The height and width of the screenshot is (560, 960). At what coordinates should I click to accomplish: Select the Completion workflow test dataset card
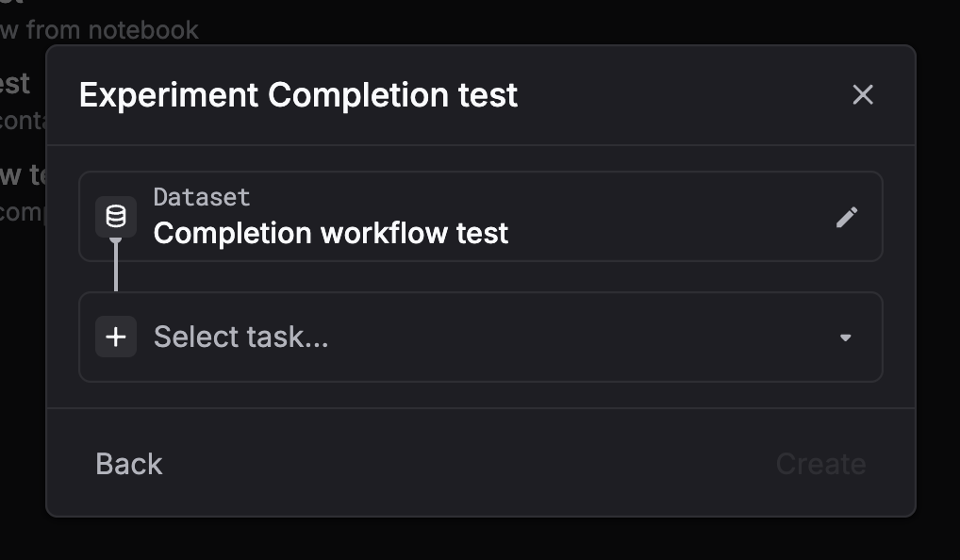(481, 217)
